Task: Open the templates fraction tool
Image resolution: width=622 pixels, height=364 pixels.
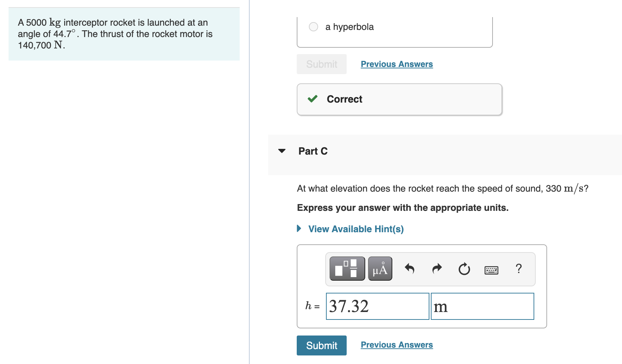Action: (x=347, y=269)
